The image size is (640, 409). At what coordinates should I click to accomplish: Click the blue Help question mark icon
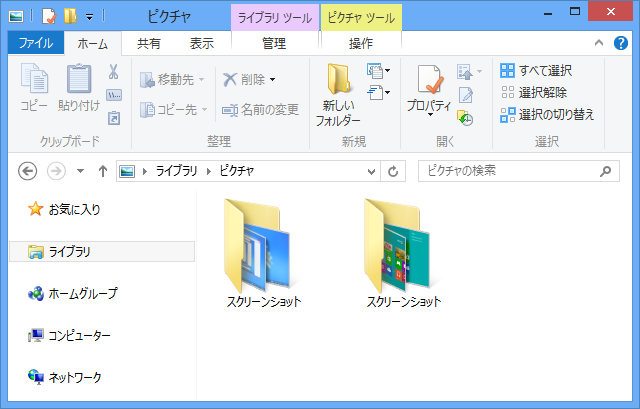(621, 43)
